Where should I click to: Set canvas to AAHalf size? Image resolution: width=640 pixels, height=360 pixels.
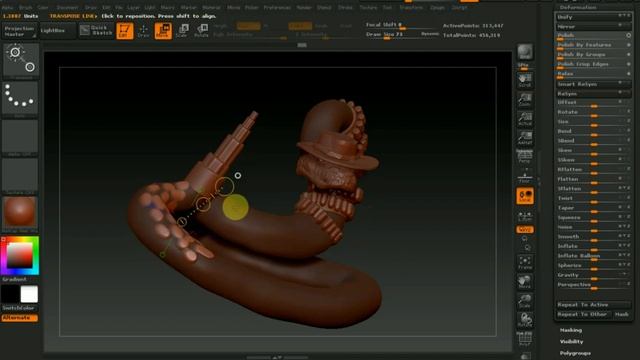coord(525,138)
